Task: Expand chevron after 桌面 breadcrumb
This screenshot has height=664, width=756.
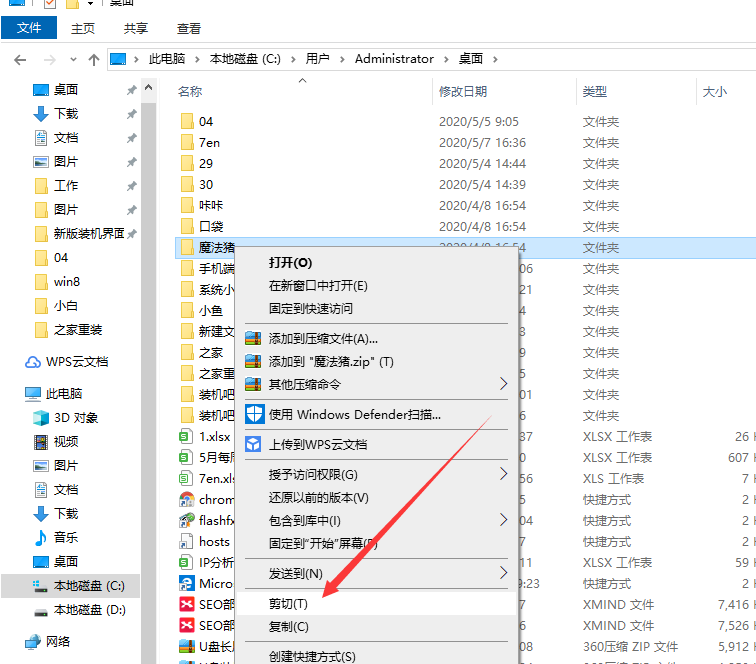Action: click(495, 59)
